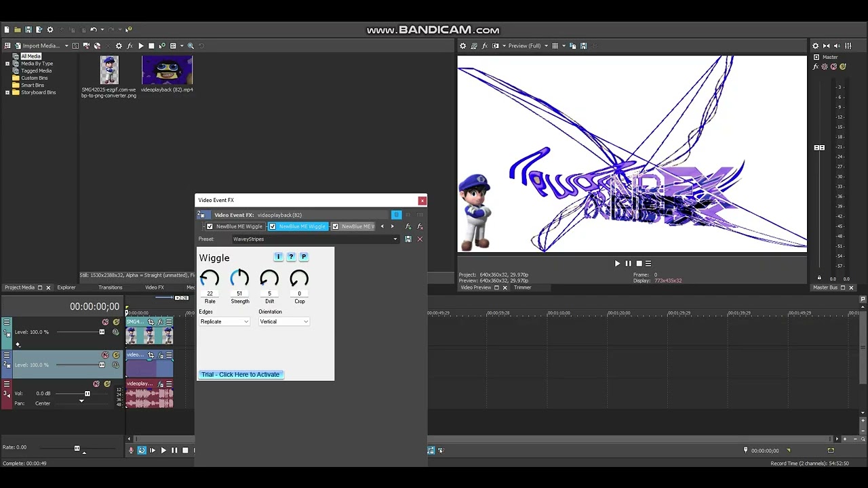Switch to Video FX tab
This screenshot has height=488, width=868.
tap(155, 287)
